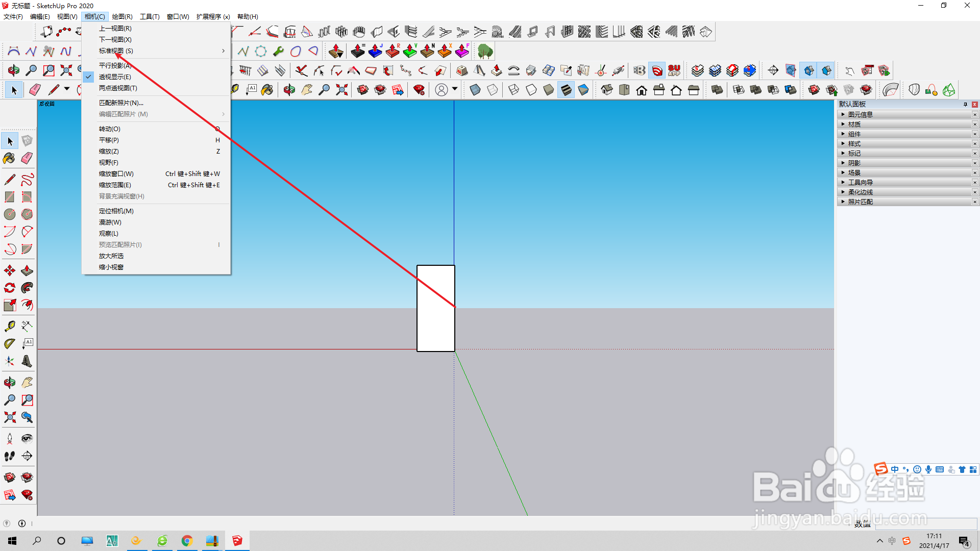Viewport: 980px width, 551px height.
Task: Select the Rotate tool in left toolbar
Action: pos(9,288)
